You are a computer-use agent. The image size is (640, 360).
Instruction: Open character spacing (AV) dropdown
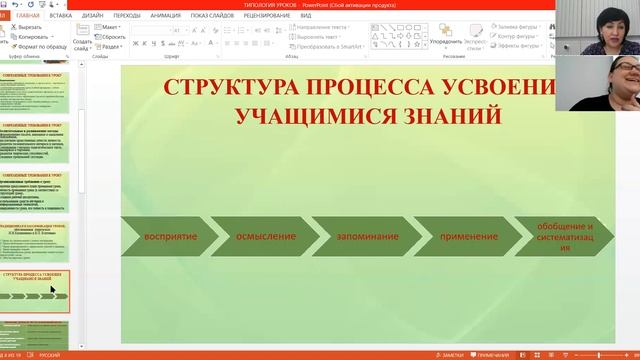point(182,43)
